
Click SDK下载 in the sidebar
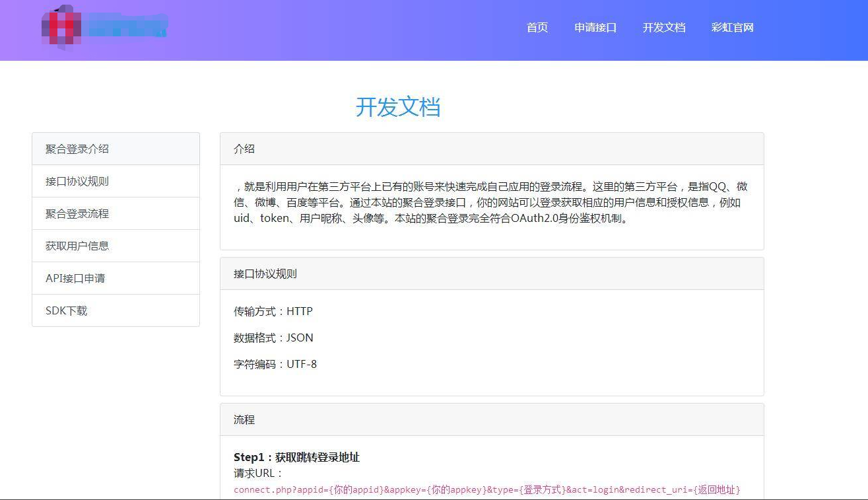click(66, 311)
